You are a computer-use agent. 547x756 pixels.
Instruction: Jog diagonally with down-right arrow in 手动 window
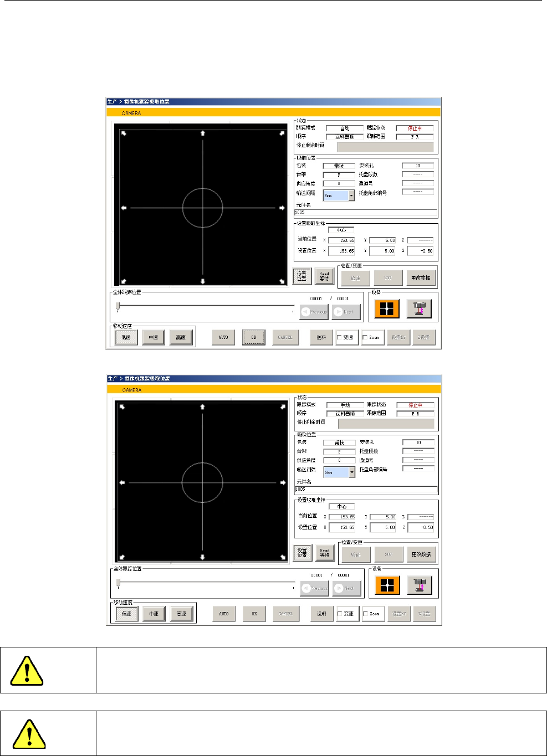283,557
